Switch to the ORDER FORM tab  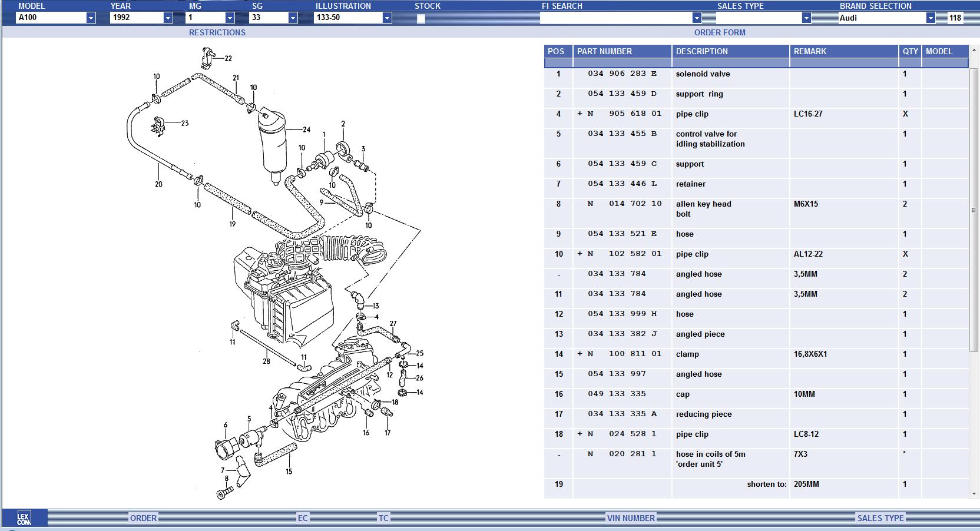point(719,32)
